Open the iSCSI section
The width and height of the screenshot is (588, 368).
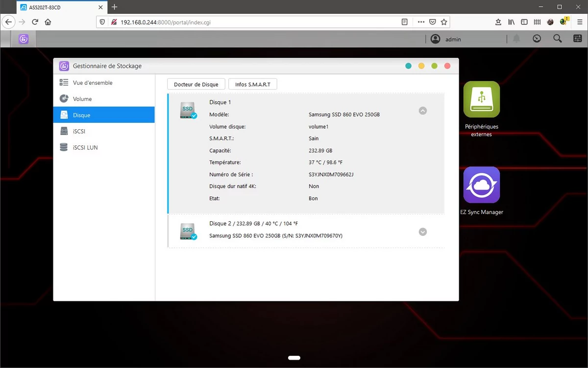(104, 131)
